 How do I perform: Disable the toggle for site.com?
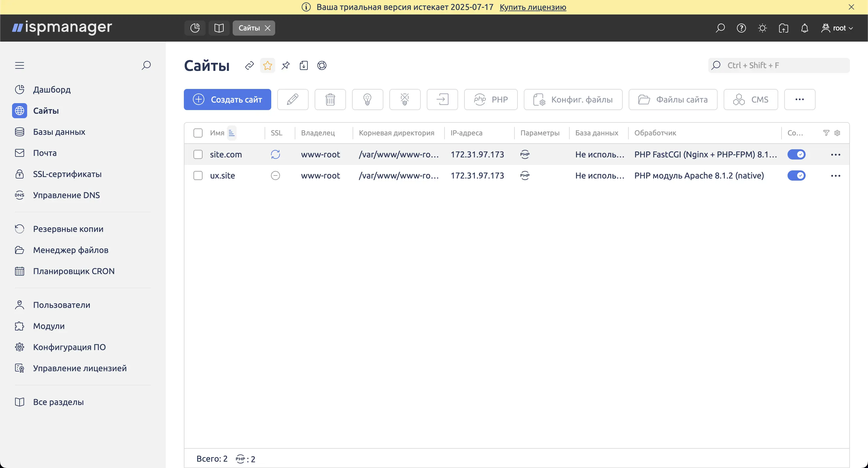[797, 154]
